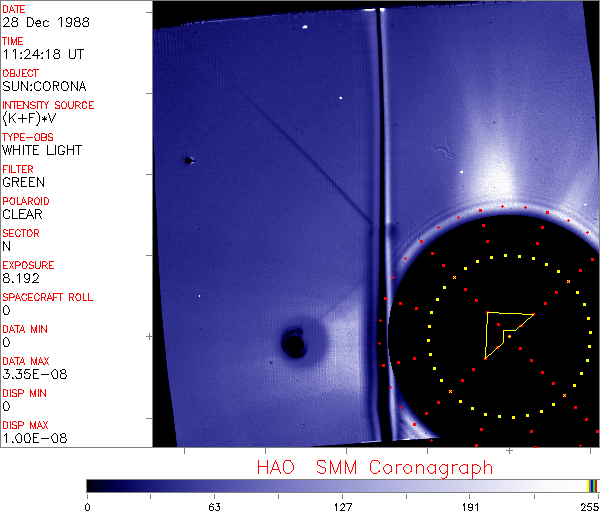Click the saturated color stripes at colorbar end

(592, 486)
